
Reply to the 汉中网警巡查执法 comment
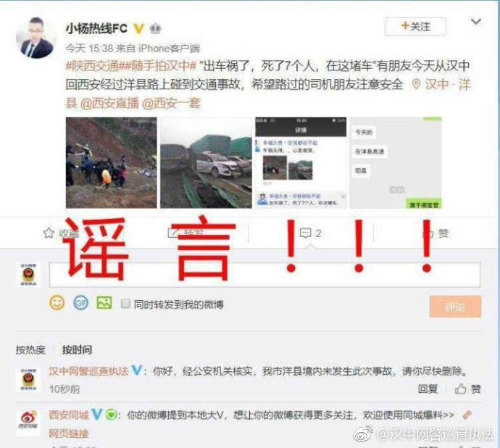428,389
